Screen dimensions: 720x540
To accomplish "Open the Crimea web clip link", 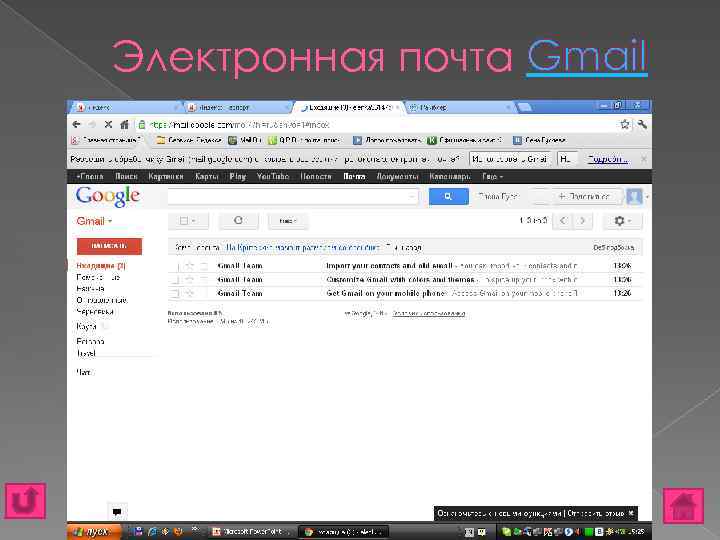I will [303, 248].
